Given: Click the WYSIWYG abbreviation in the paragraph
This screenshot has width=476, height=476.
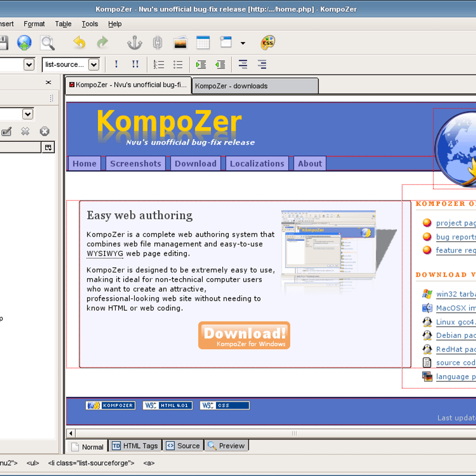Looking at the screenshot, I should pos(105,253).
